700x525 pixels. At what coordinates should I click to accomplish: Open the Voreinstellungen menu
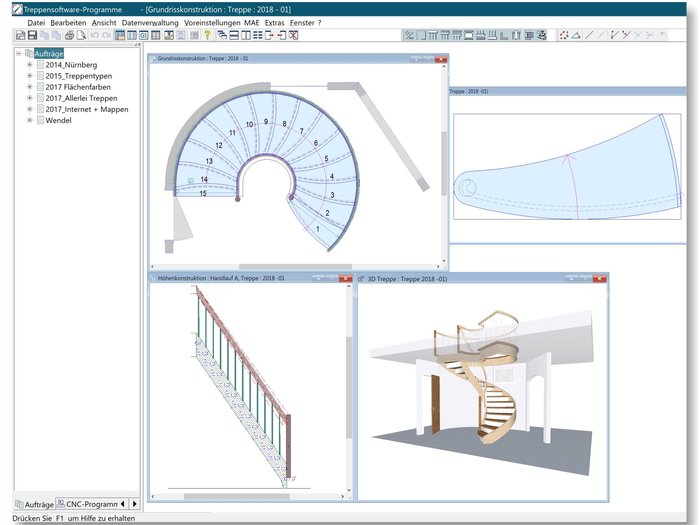(212, 23)
